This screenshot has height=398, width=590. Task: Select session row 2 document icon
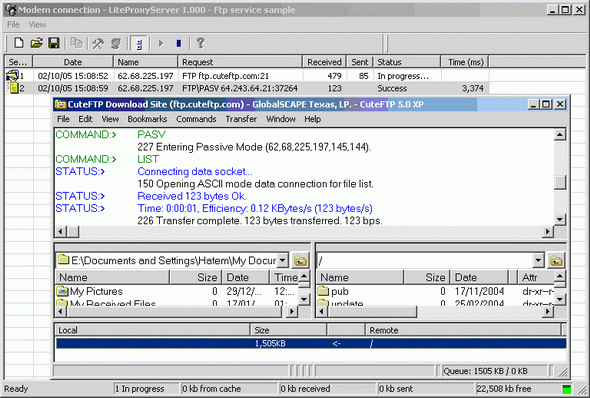[x=14, y=88]
